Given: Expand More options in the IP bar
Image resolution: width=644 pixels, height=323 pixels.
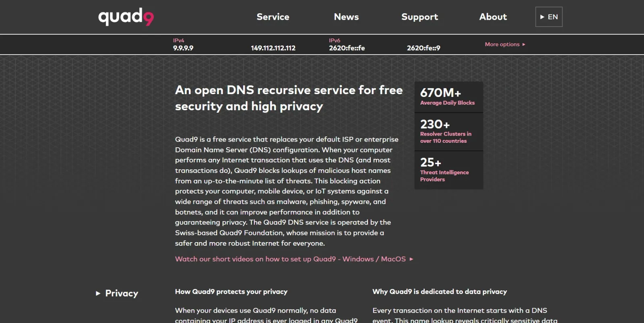Looking at the screenshot, I should (x=502, y=44).
